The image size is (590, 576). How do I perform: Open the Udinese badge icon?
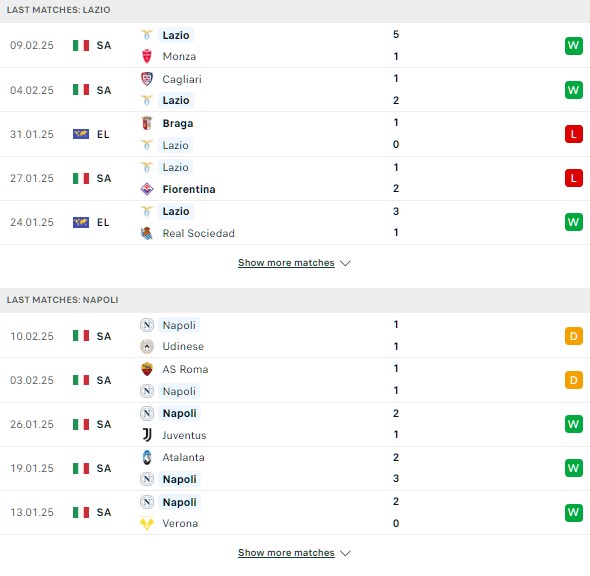(147, 346)
